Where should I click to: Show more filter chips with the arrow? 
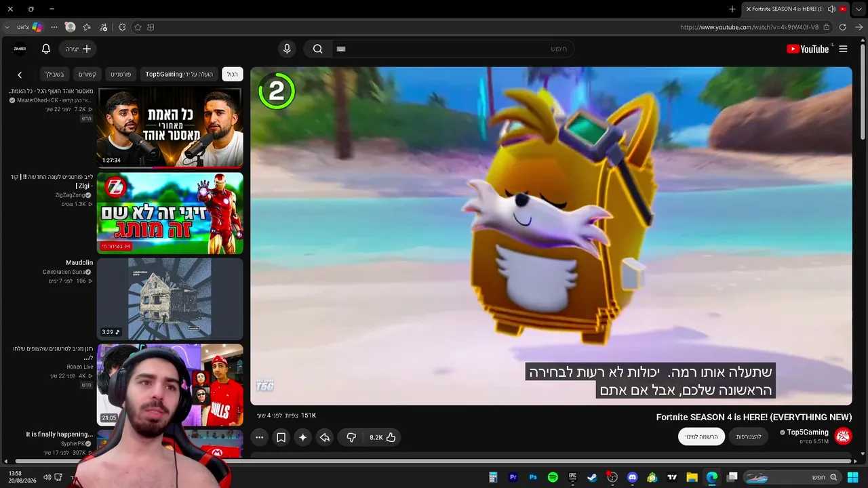click(20, 75)
